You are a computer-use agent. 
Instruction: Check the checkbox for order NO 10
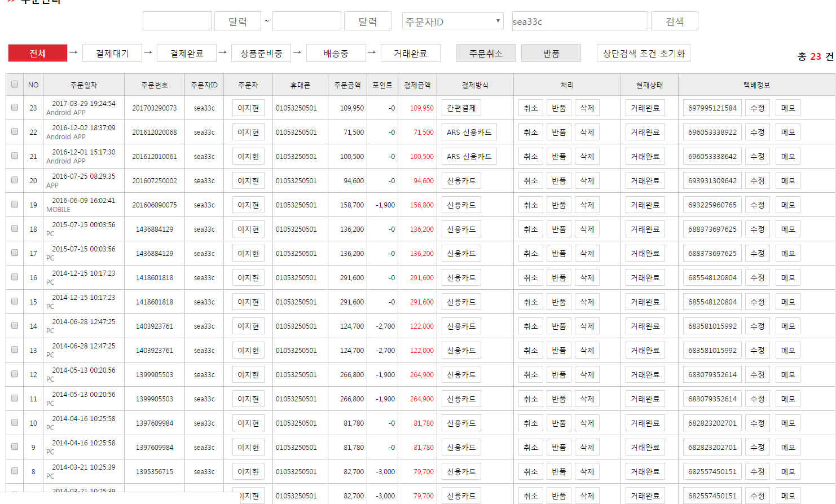click(x=15, y=422)
